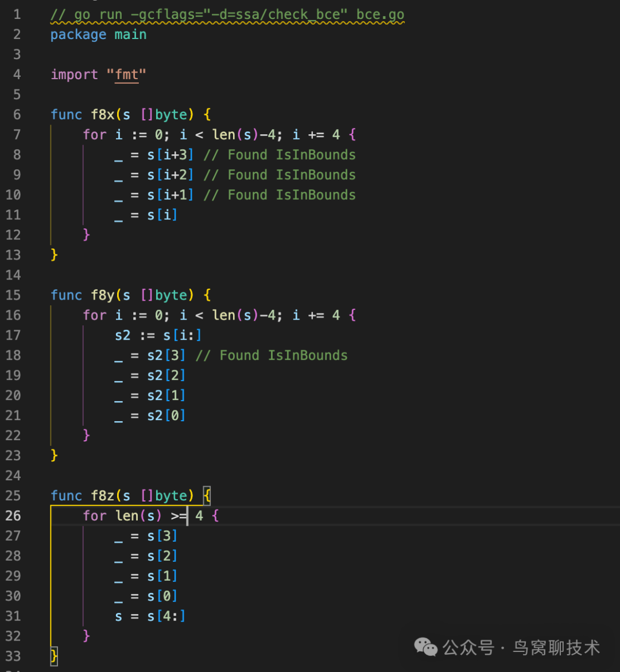Viewport: 620px width, 672px height.
Task: Click the 'import' keyword on line 4
Action: [75, 75]
